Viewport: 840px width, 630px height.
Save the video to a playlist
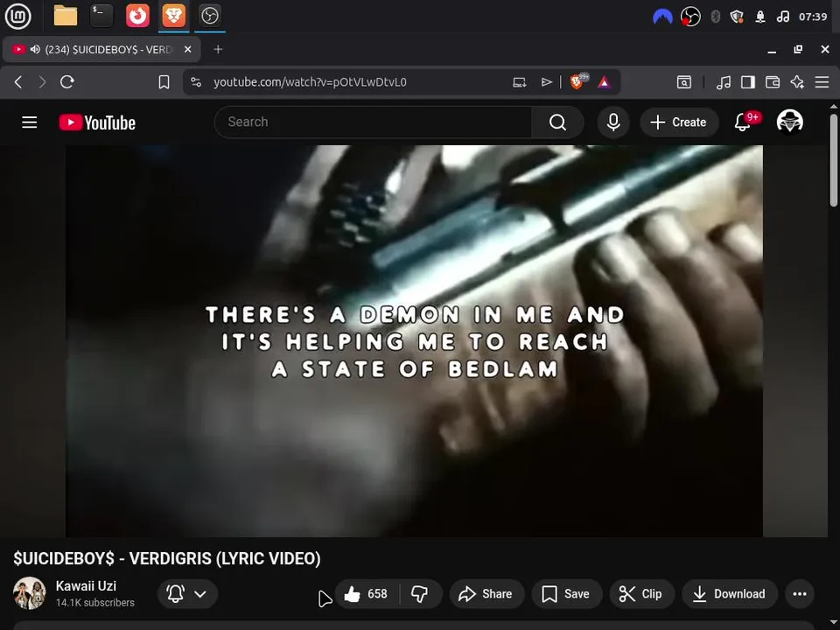click(566, 593)
